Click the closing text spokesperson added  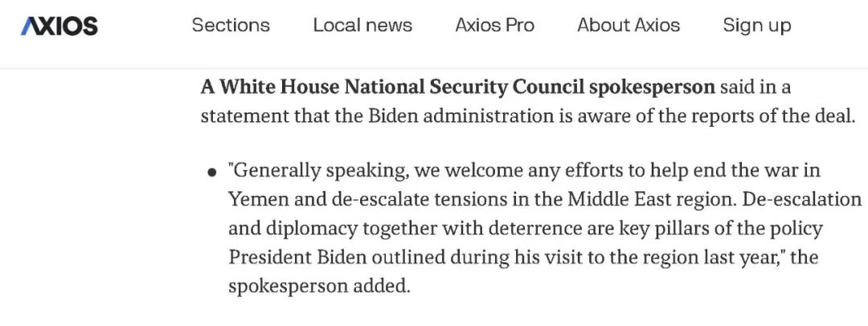[319, 286]
